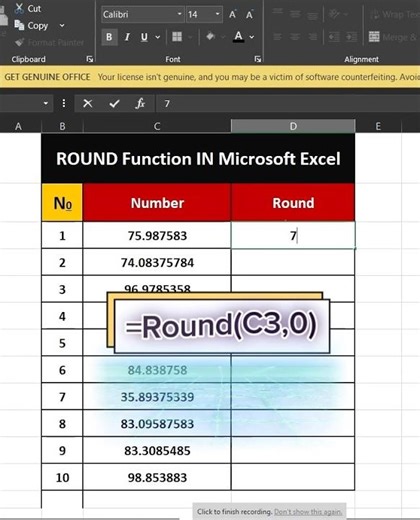Click the Cut scissors command

[28, 8]
